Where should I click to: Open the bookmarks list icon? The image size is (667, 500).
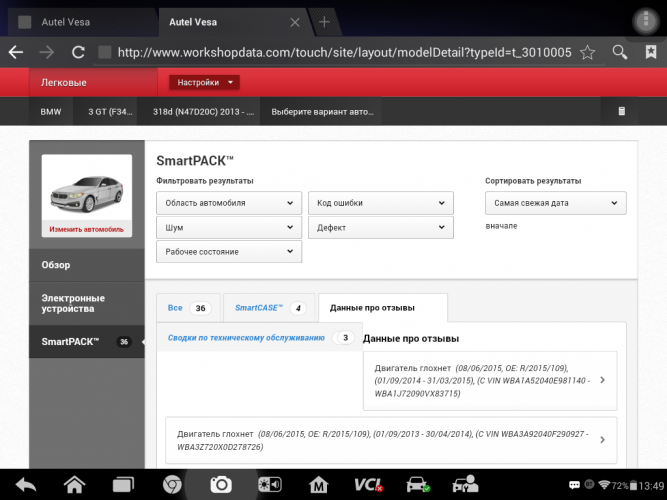[x=651, y=52]
